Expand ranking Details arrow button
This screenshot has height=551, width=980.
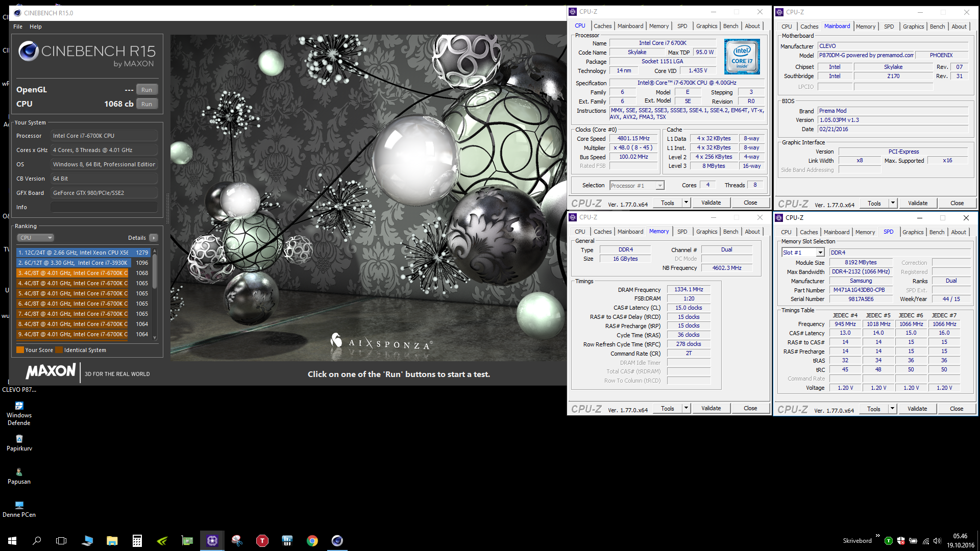(154, 238)
